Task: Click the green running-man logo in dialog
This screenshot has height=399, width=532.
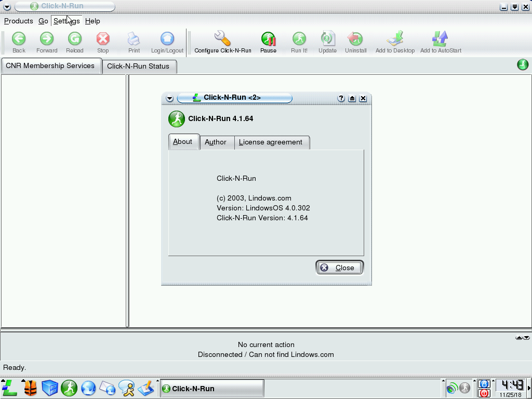Action: coord(177,119)
